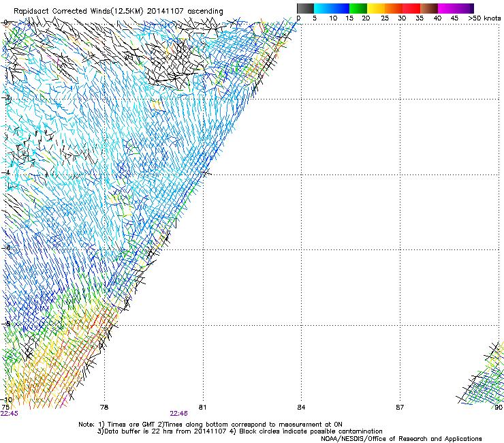Image resolution: width=504 pixels, height=443 pixels.
Task: Click the longitude label 87
Action: pos(400,408)
